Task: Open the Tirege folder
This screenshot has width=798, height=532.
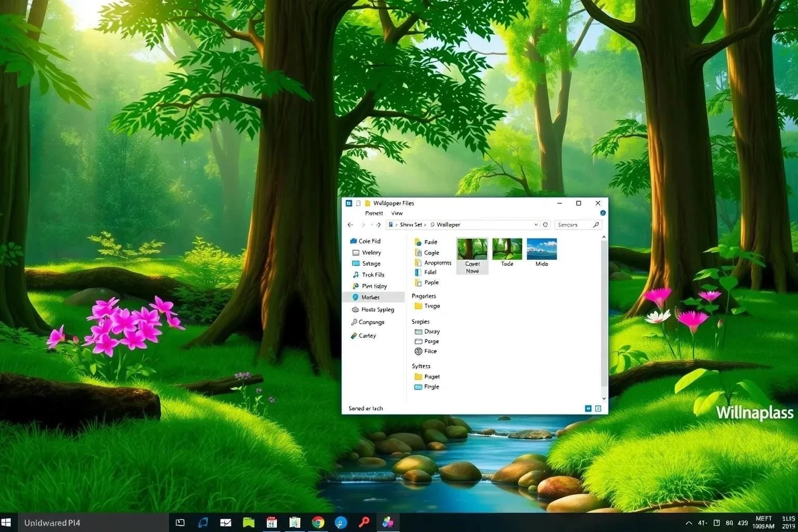Action: coord(427,306)
